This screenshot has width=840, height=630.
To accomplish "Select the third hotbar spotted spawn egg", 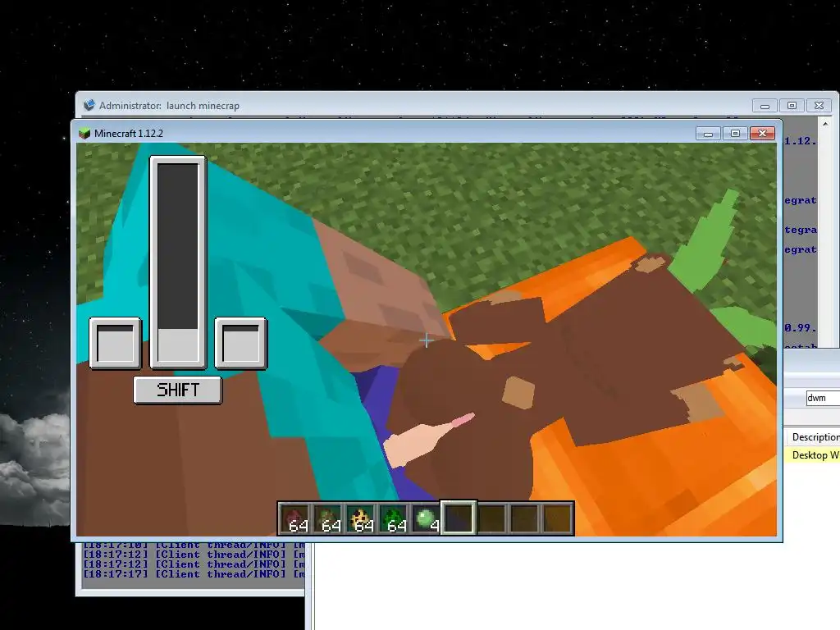I will (361, 518).
